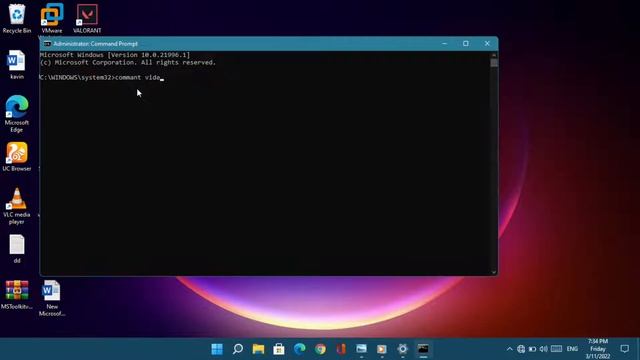Select the VMware Workstation desktop shortcut
The height and width of the screenshot is (360, 640).
pos(52,18)
